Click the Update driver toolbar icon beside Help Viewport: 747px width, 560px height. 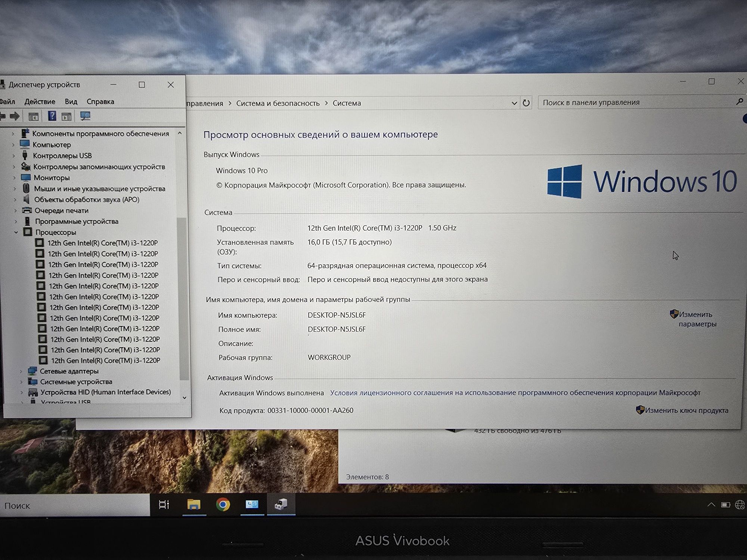pos(66,116)
